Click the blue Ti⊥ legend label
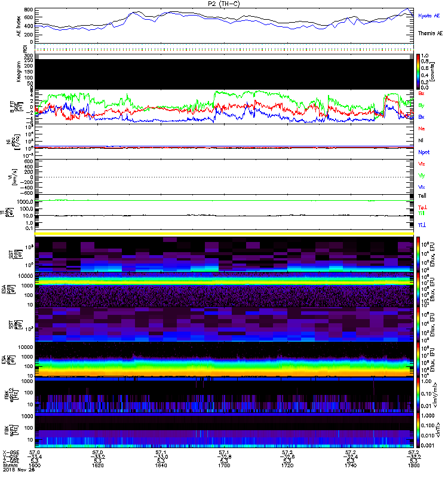 (422, 225)
